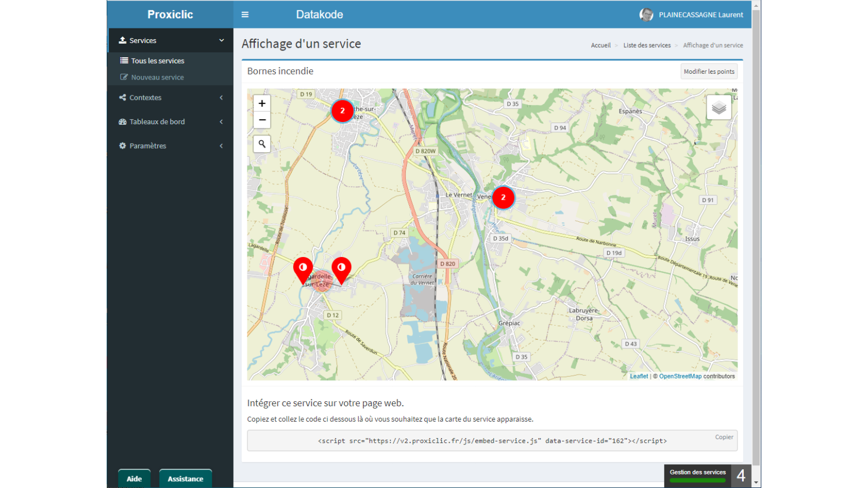The image size is (868, 488).
Task: Click the edit icon beside Nouveau service
Action: tap(124, 77)
